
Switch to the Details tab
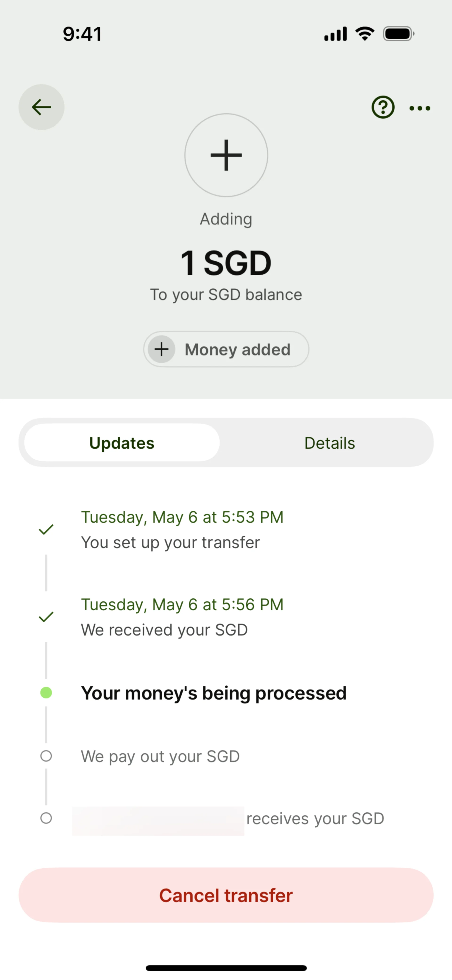(x=330, y=442)
